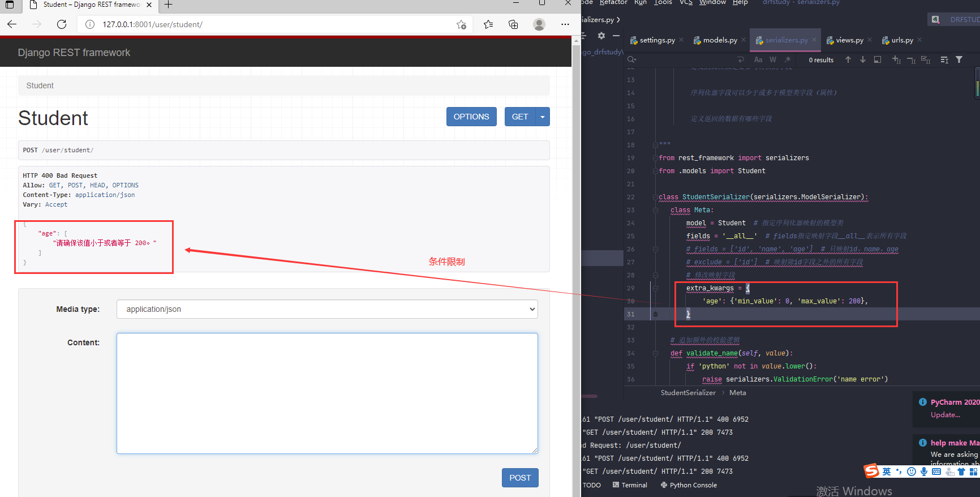The width and height of the screenshot is (980, 497).
Task: Open the GET button dropdown caret
Action: 543,117
